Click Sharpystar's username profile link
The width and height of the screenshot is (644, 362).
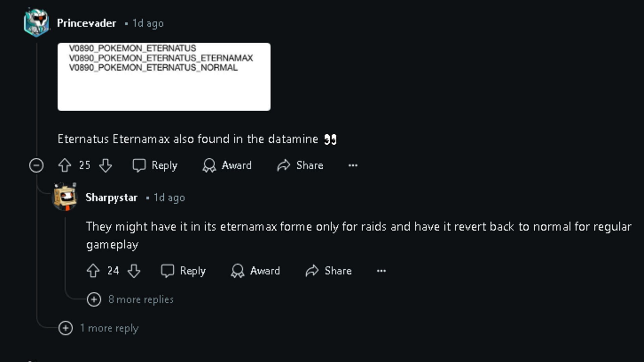click(x=112, y=197)
